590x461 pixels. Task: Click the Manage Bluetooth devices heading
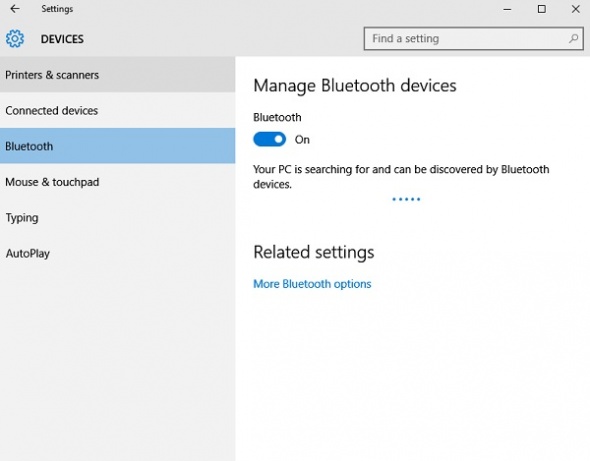(355, 85)
